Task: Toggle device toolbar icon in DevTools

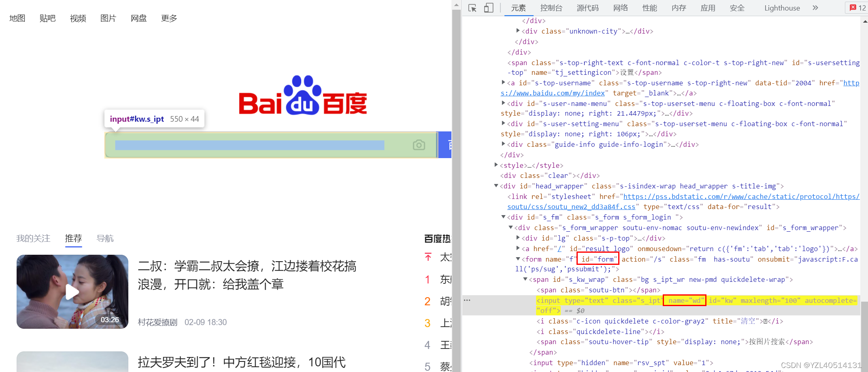Action: pyautogui.click(x=489, y=8)
